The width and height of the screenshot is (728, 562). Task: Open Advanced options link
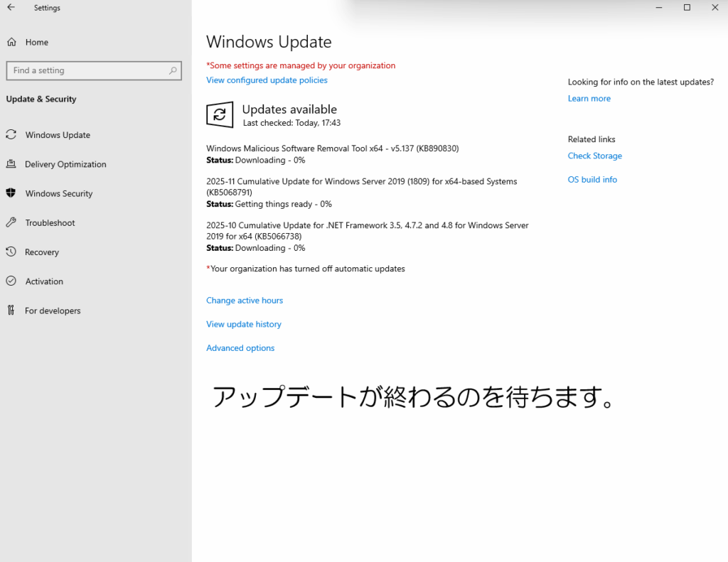pos(240,348)
